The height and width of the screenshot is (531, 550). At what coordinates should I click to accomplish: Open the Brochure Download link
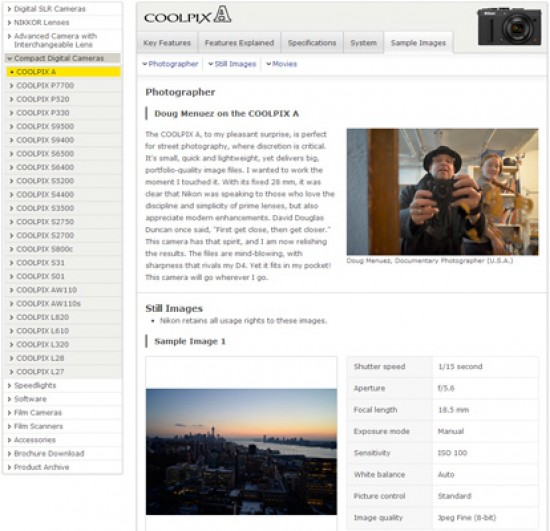tap(62, 453)
